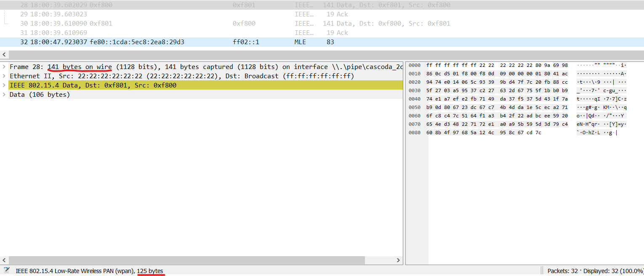Click hex offset 0060 row in bytes pane
This screenshot has width=644, height=276.
(517, 116)
